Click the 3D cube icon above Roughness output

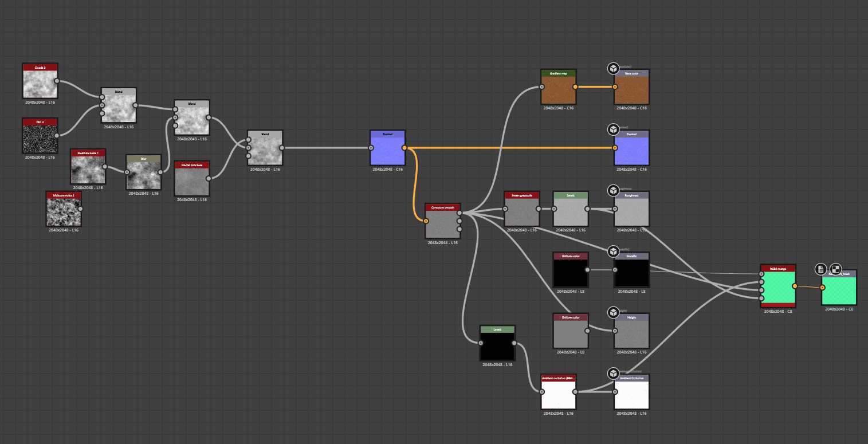613,190
